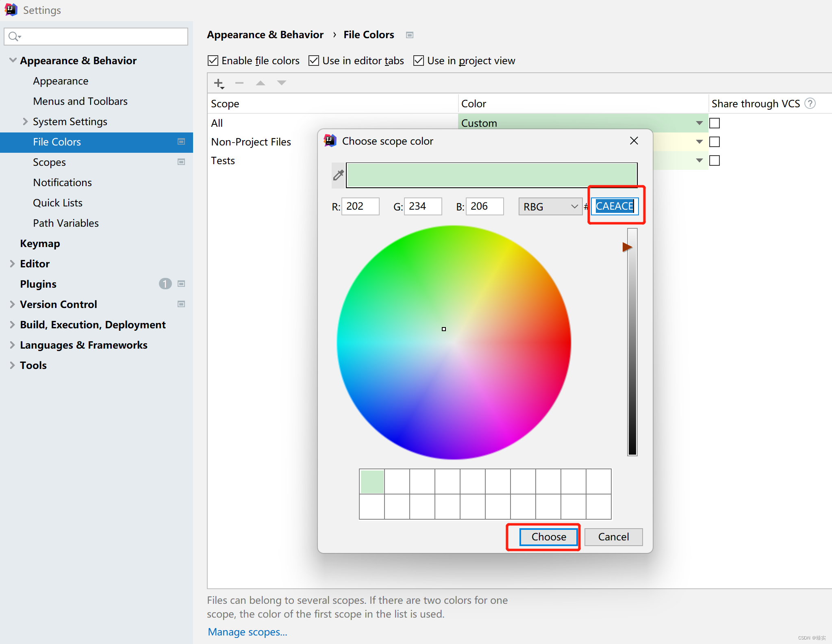Toggle Enable file colors checkbox
This screenshot has width=832, height=644.
[213, 61]
